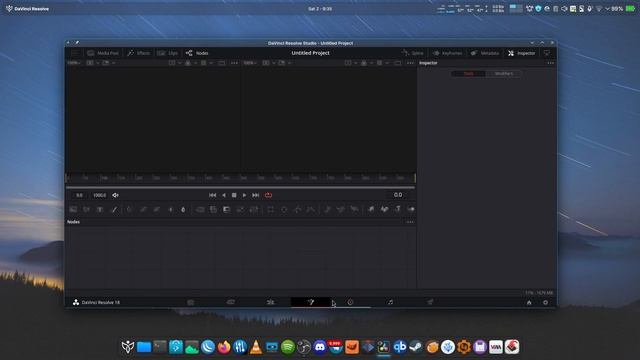Screen dimensions: 640x360
Task: Add a Shape 3D node
Action: [384, 209]
